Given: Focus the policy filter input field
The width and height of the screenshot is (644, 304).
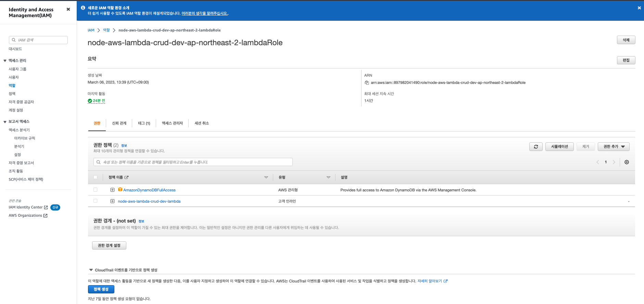Looking at the screenshot, I should (193, 162).
